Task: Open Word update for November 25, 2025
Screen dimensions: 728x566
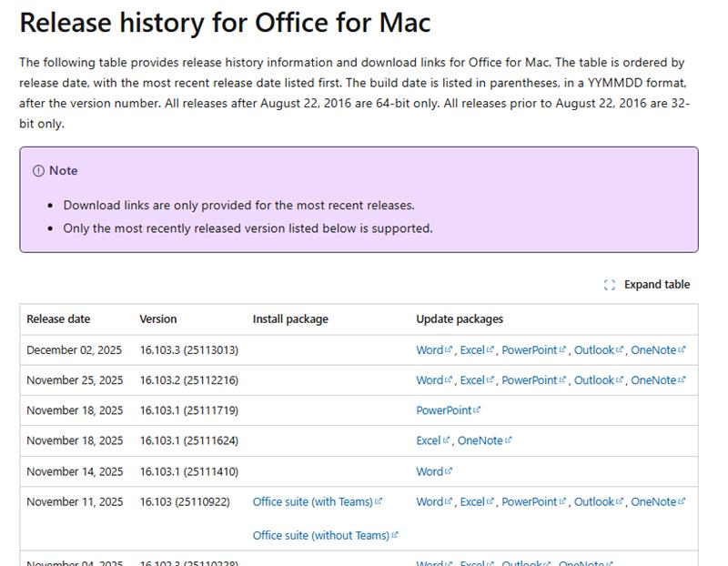Action: click(x=434, y=379)
